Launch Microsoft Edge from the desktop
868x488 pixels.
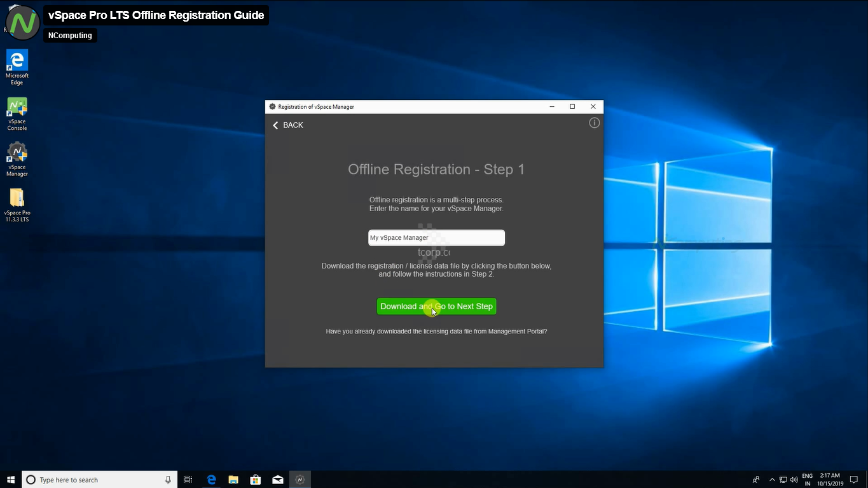click(x=17, y=67)
